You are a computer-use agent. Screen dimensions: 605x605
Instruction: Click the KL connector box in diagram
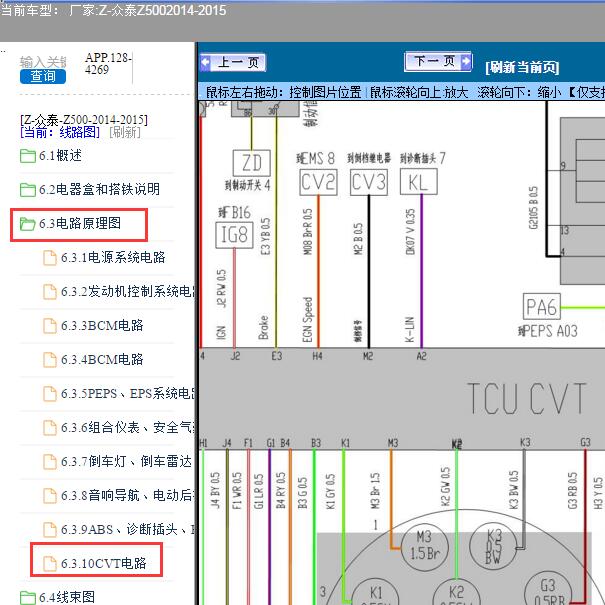coord(418,182)
